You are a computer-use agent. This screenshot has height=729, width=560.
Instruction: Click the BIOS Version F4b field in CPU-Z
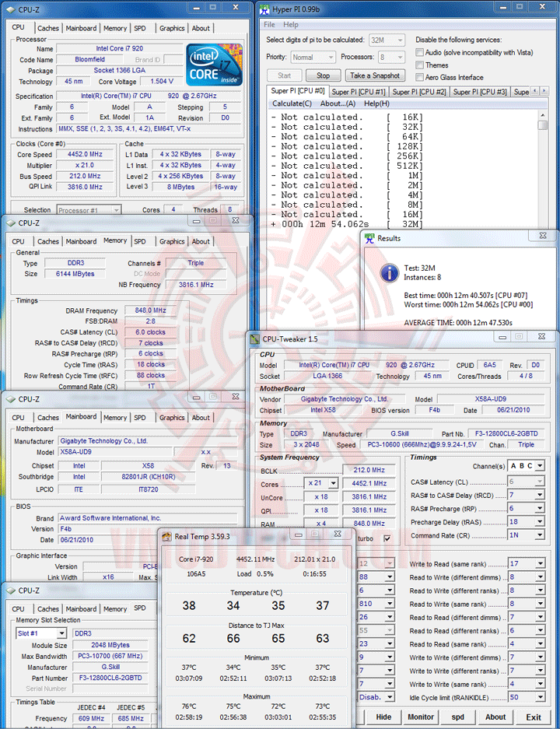tap(148, 529)
